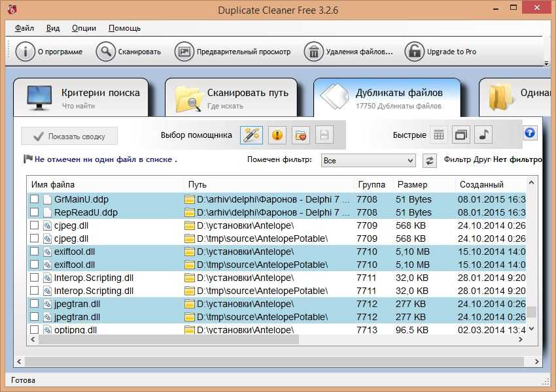
Task: Click the file list horizontal scrollbar thumb
Action: click(169, 340)
